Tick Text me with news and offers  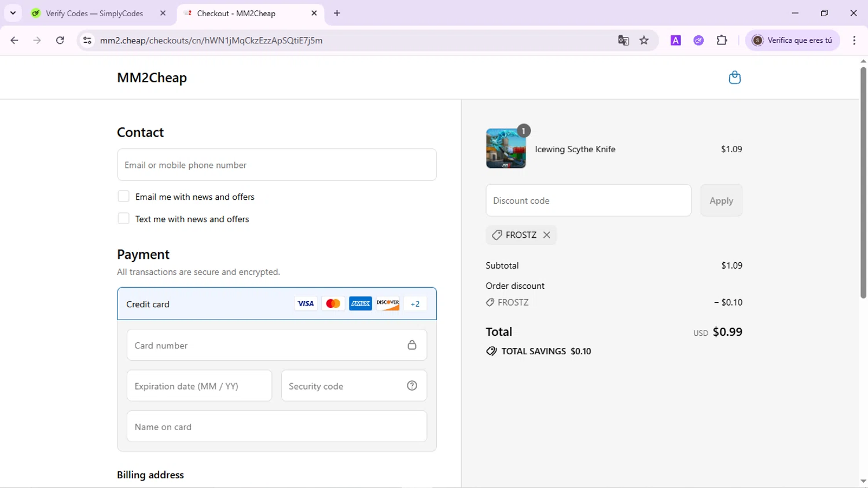tap(123, 218)
